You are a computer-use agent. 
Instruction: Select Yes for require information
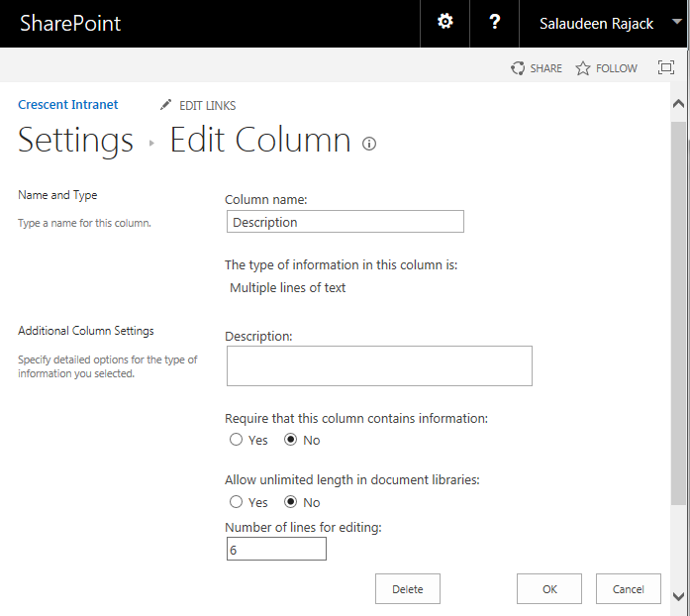(x=236, y=440)
